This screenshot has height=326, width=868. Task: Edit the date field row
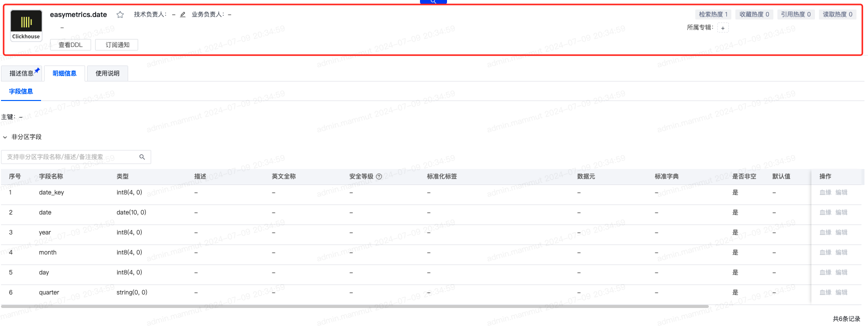tap(841, 212)
